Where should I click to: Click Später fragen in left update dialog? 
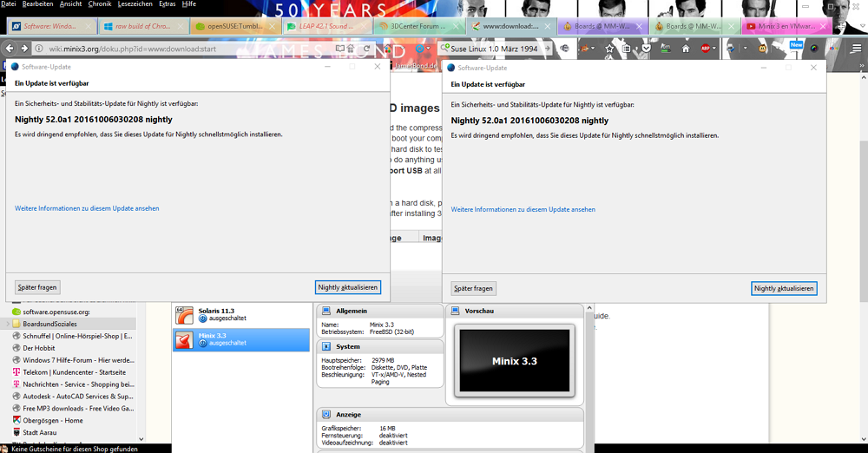(x=37, y=287)
